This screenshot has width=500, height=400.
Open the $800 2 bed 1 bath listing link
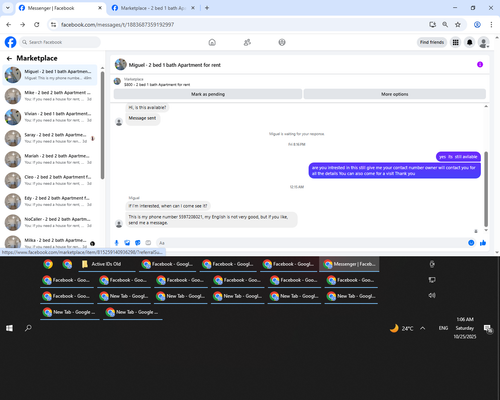tap(157, 85)
